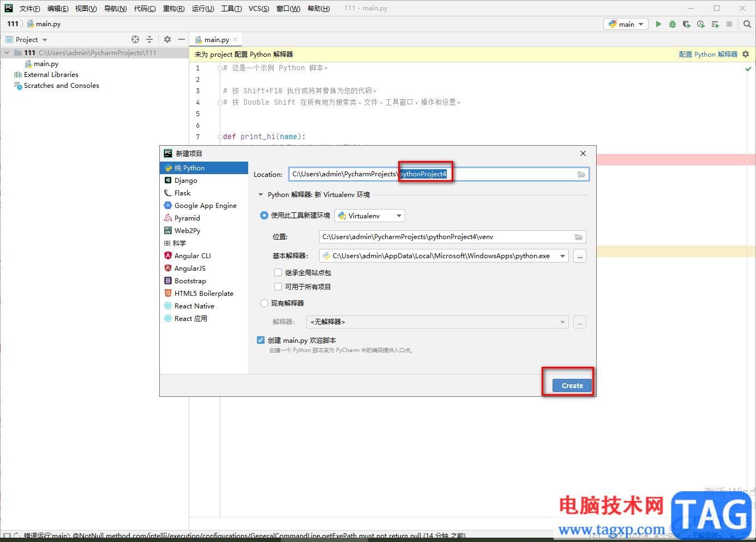Collapse the 111 project root node

[x=7, y=53]
